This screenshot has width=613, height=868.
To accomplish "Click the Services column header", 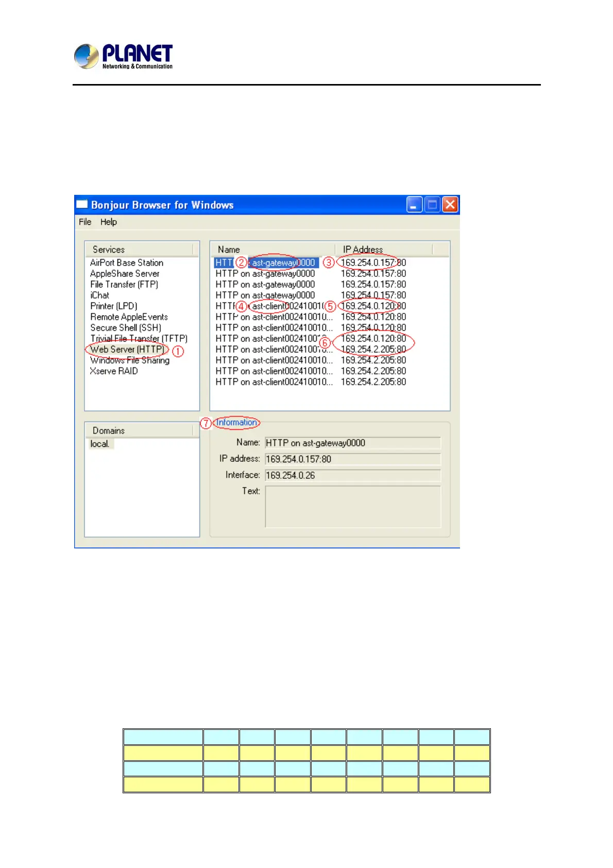I will (139, 249).
